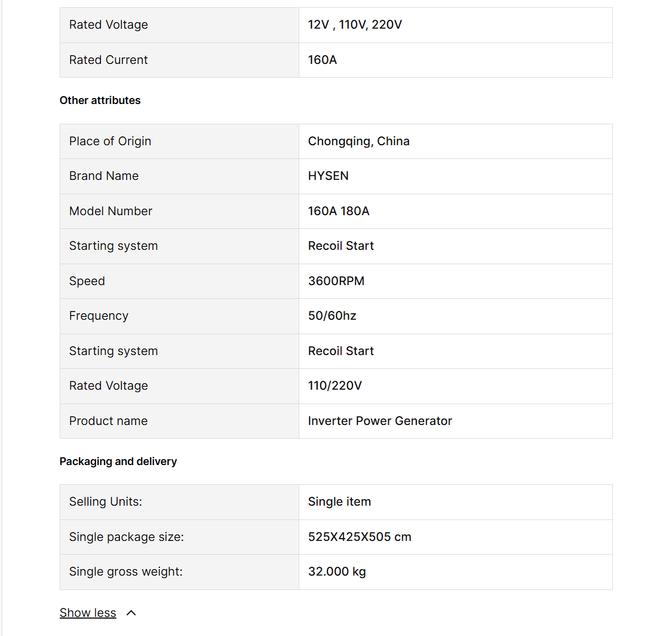Click the 3600RPM speed value
This screenshot has width=672, height=636.
(336, 281)
